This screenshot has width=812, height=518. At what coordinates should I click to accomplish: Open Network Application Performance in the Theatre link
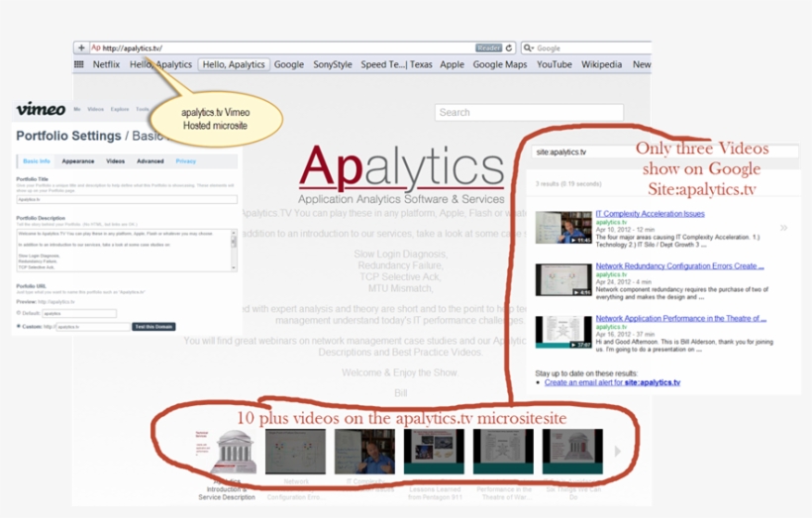tap(681, 318)
